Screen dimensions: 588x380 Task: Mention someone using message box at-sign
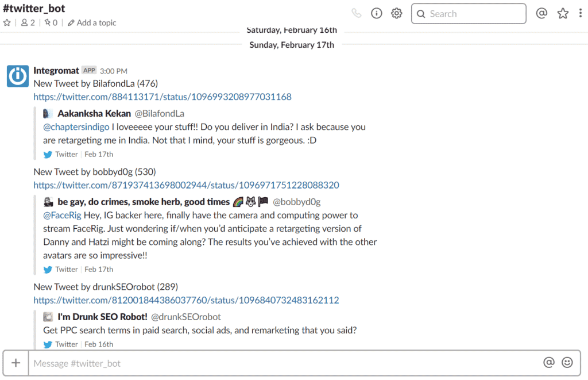[548, 362]
